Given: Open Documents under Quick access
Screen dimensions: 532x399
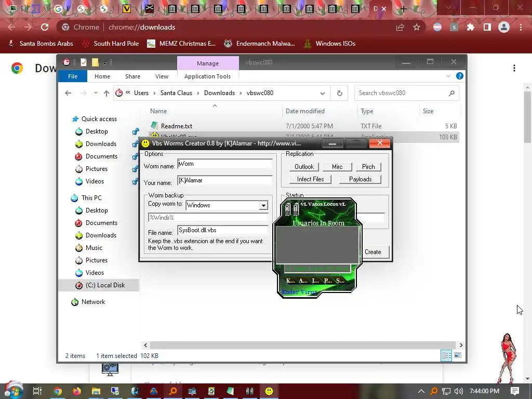Looking at the screenshot, I should [x=101, y=156].
